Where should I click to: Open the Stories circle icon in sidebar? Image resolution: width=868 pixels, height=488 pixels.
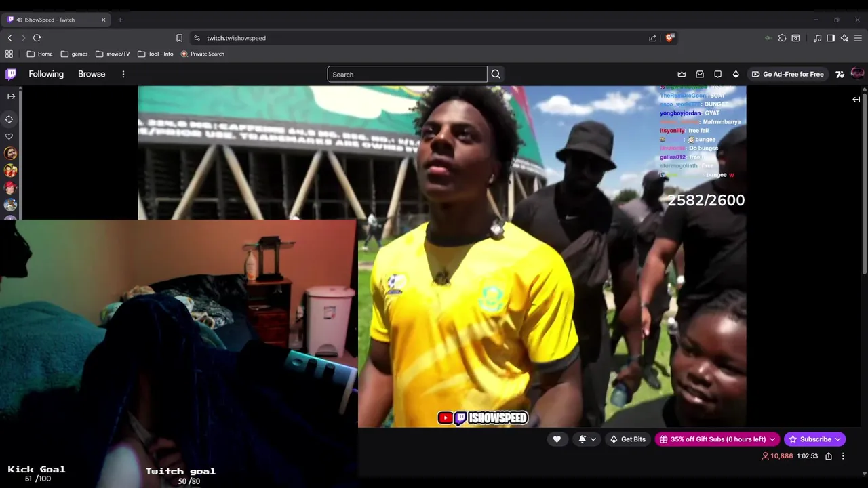pyautogui.click(x=9, y=119)
